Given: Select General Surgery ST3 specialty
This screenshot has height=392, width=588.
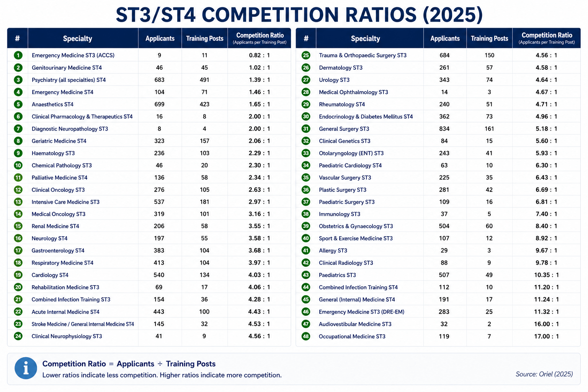Looking at the screenshot, I should pos(344,129).
